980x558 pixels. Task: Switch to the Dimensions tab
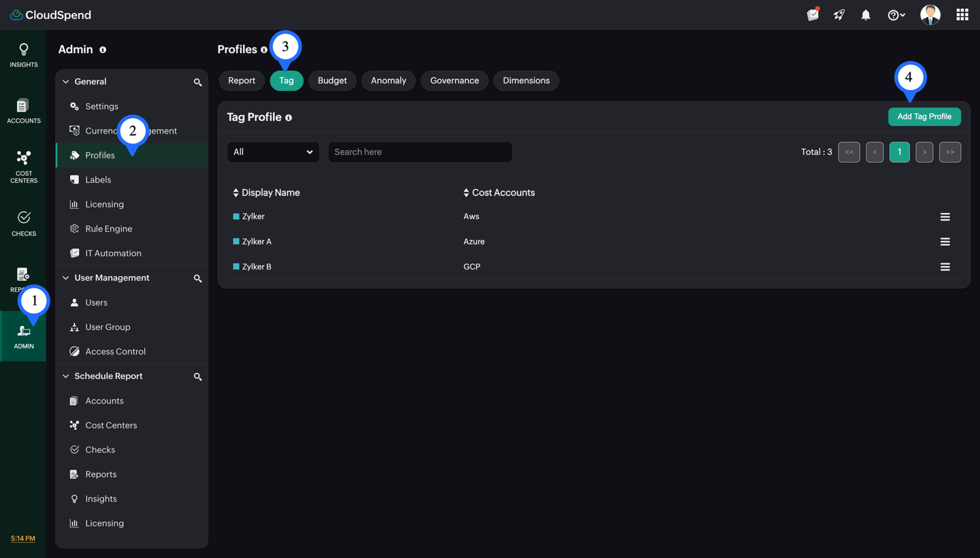click(526, 80)
